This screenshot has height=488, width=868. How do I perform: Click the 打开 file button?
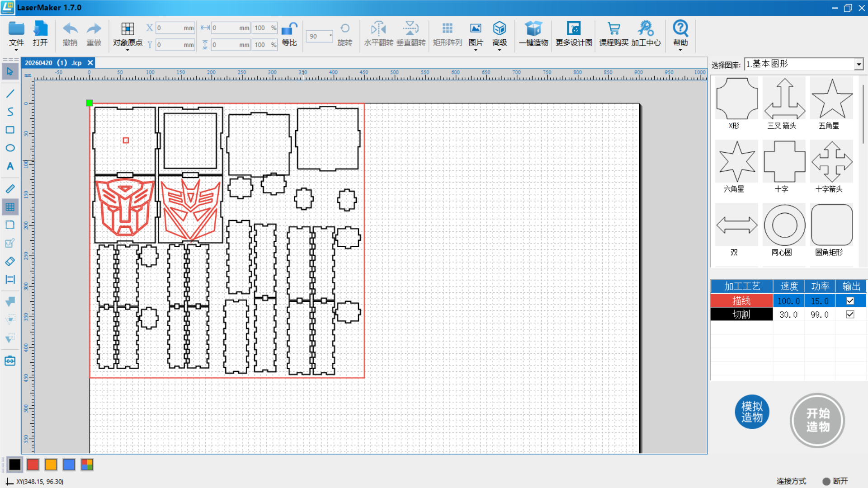coord(40,34)
